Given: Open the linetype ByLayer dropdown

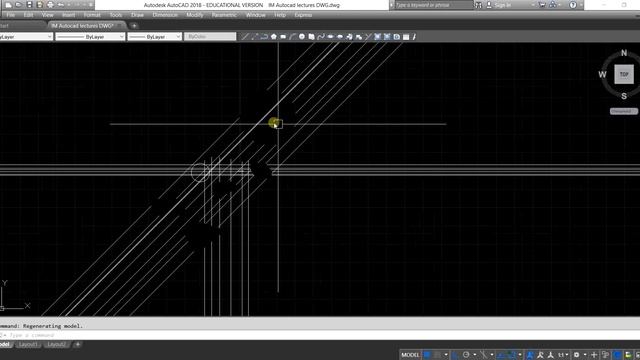Looking at the screenshot, I should pos(90,37).
